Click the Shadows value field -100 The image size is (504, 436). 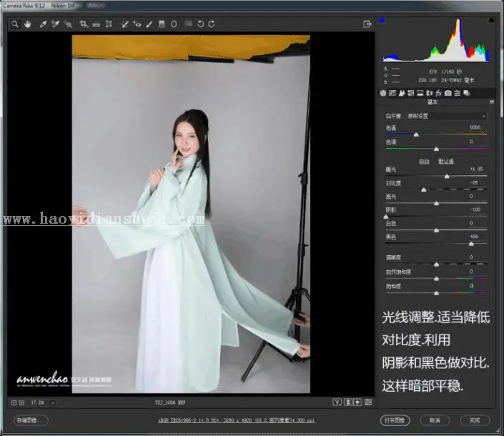tap(475, 210)
